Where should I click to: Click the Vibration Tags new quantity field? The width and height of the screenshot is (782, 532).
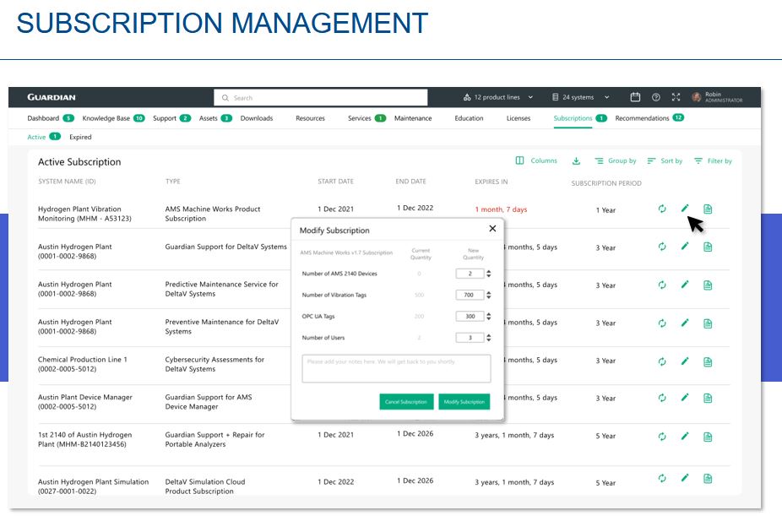coord(470,295)
